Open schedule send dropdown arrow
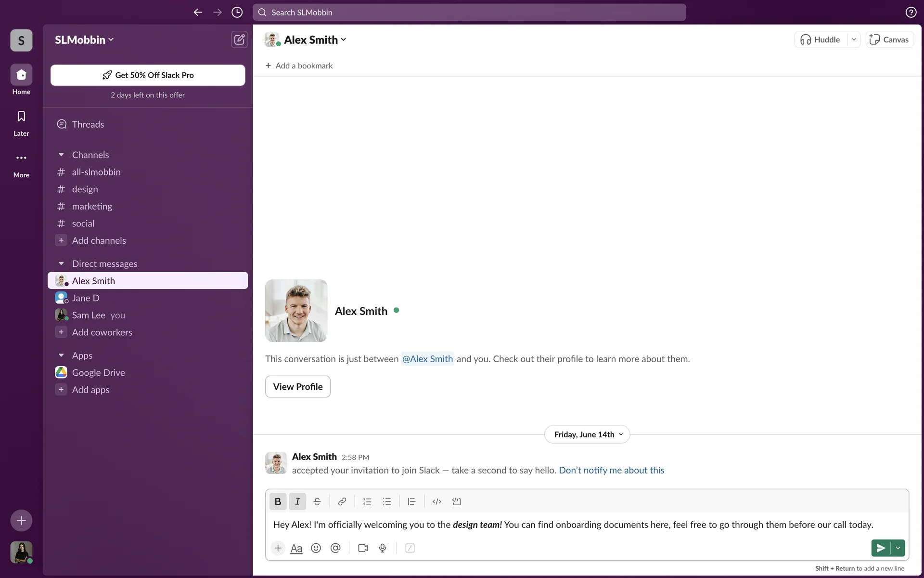This screenshot has width=924, height=578. click(898, 548)
